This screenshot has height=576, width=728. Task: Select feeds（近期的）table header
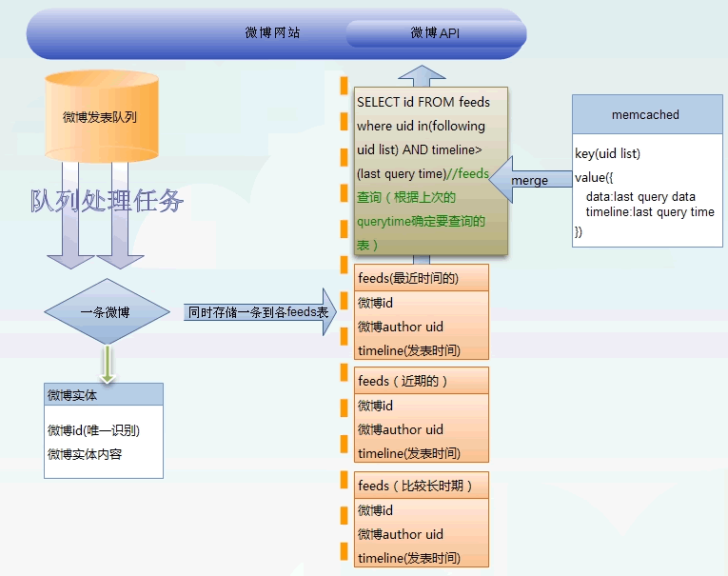point(422,381)
